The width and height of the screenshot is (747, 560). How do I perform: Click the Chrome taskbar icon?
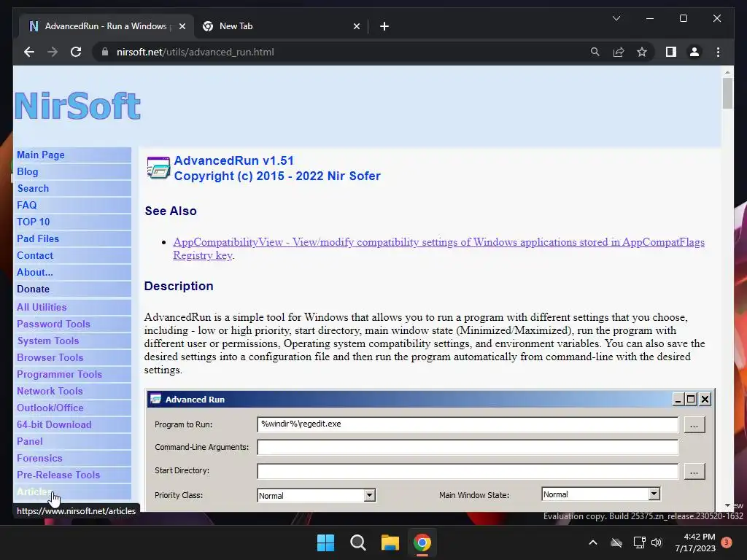(422, 542)
